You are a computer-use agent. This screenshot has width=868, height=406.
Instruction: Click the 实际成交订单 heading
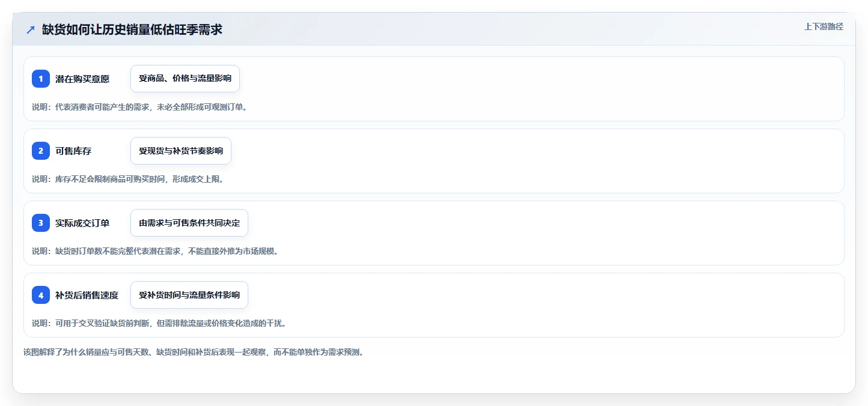tap(82, 223)
